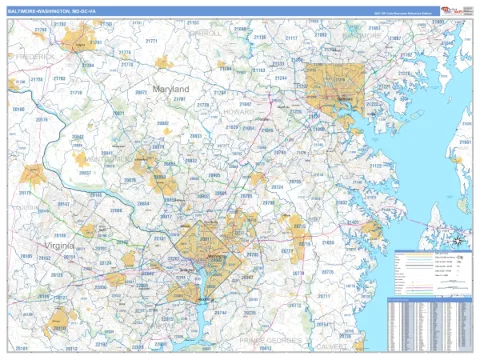Click ZIP code 20112
Screen dimensions: 480x360
(71, 349)
